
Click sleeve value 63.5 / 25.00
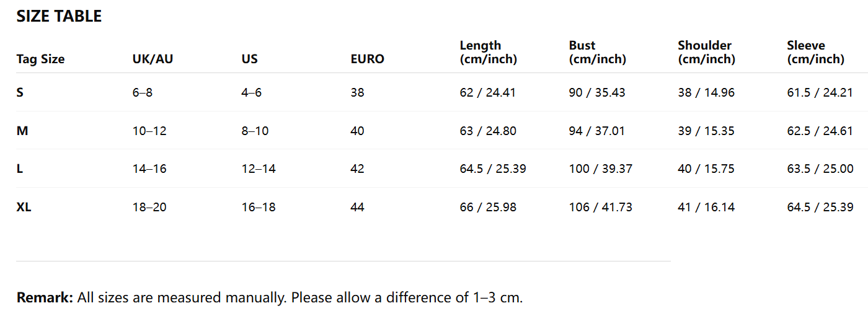820,169
